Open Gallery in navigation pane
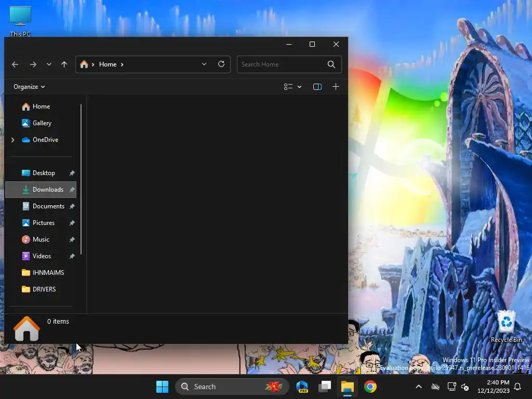This screenshot has width=532, height=399. click(x=42, y=123)
